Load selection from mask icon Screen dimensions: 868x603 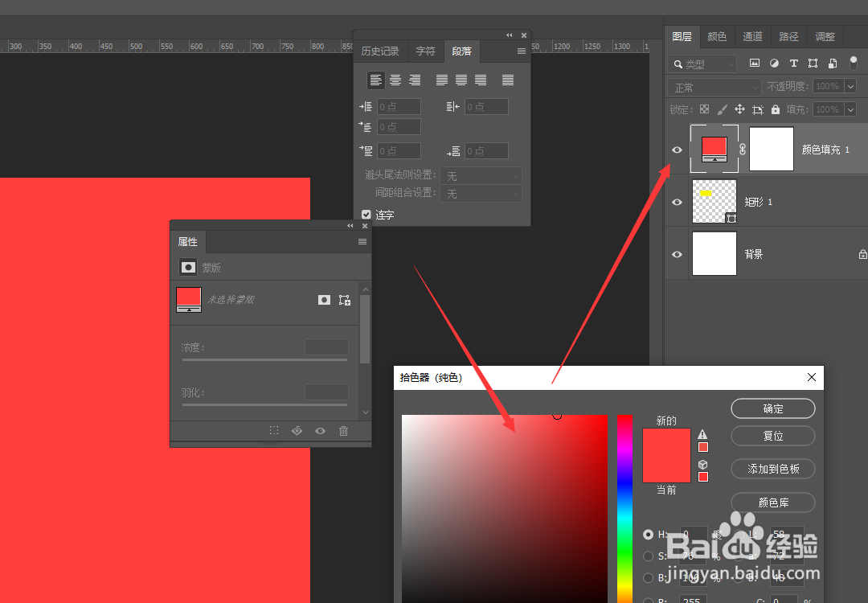274,430
